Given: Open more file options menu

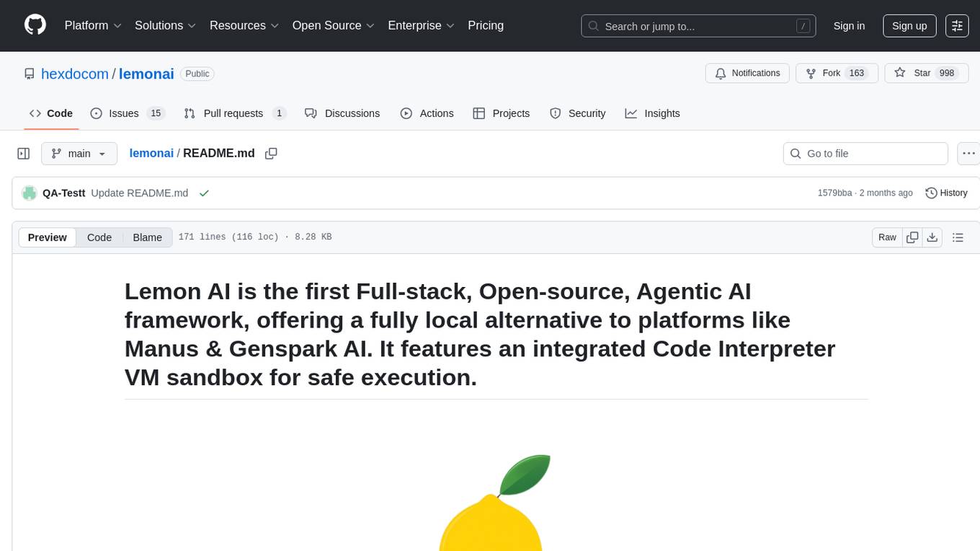Looking at the screenshot, I should [x=968, y=154].
